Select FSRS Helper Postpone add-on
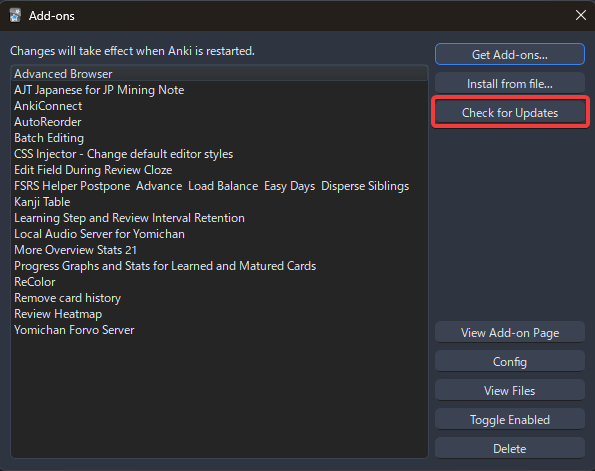This screenshot has height=471, width=595. [x=219, y=186]
